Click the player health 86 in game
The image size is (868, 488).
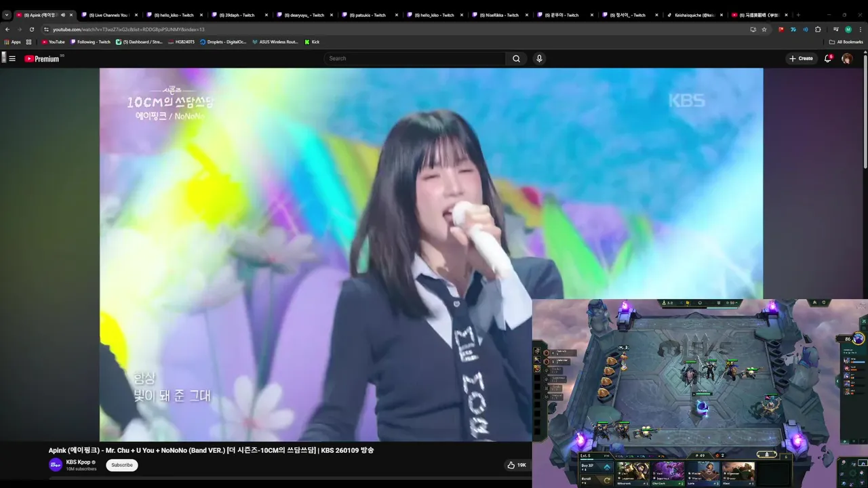(848, 339)
